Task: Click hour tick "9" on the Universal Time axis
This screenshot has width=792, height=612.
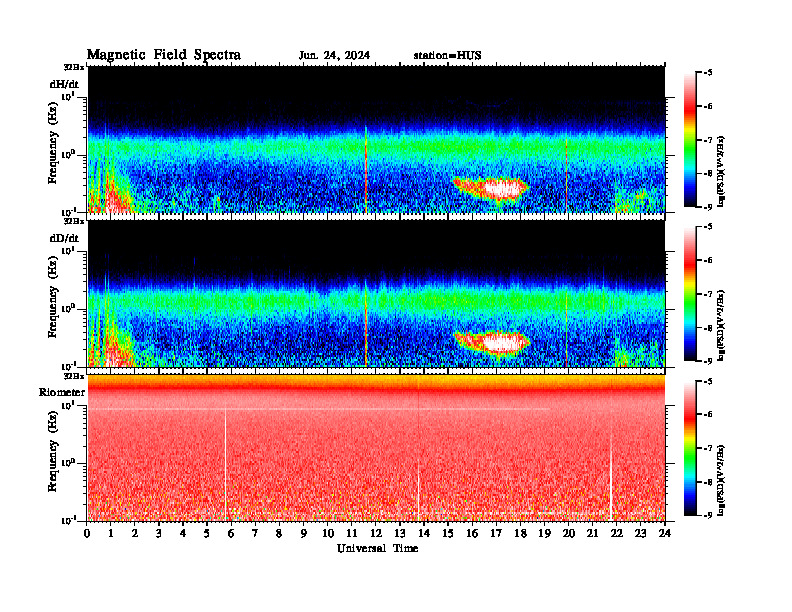Action: [x=303, y=534]
